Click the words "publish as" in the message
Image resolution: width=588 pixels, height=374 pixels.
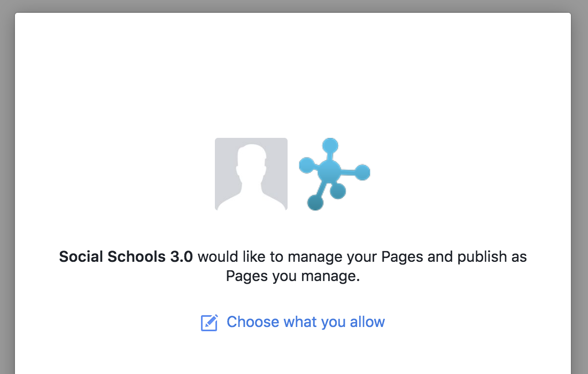pos(492,257)
